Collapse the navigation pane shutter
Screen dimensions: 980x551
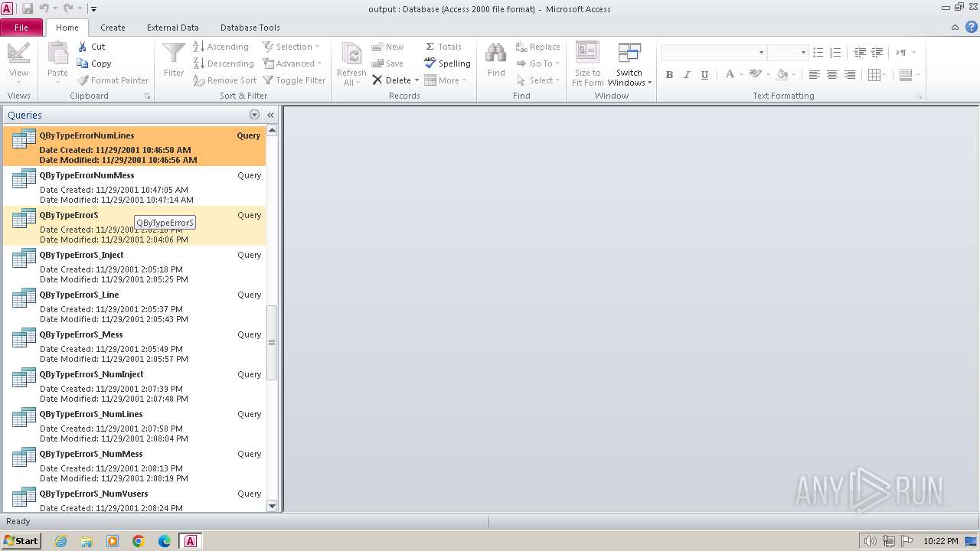270,115
